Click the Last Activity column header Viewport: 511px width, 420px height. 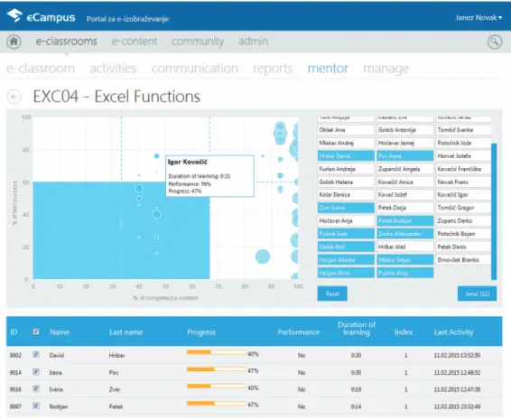pyautogui.click(x=453, y=332)
